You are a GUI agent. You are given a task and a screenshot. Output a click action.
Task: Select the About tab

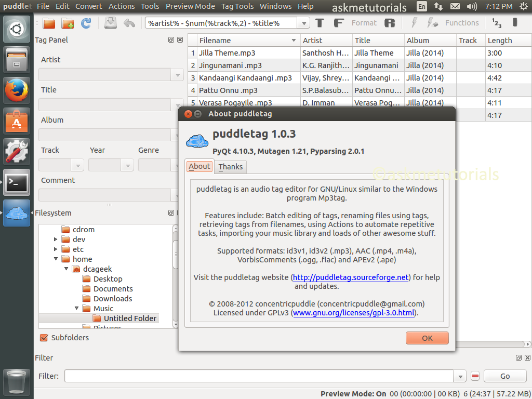coord(199,166)
